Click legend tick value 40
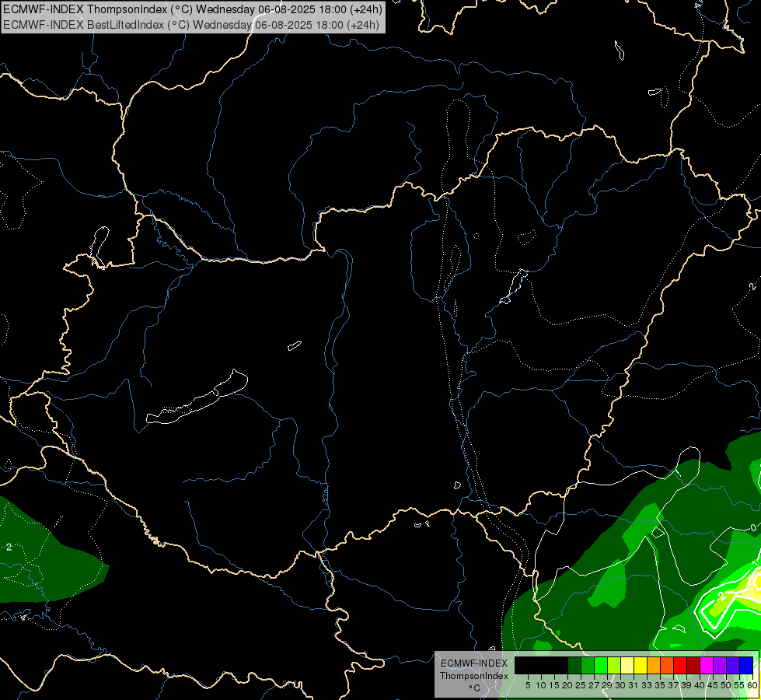 [x=700, y=685]
